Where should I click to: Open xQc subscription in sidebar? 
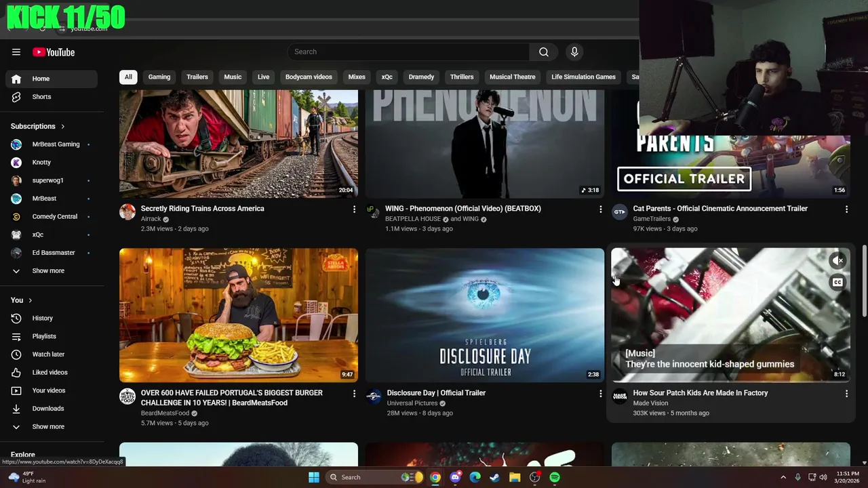[x=52, y=235]
